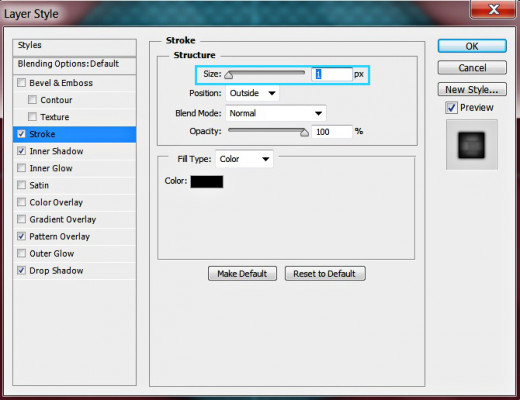Uncheck the Preview checkbox

pyautogui.click(x=451, y=108)
